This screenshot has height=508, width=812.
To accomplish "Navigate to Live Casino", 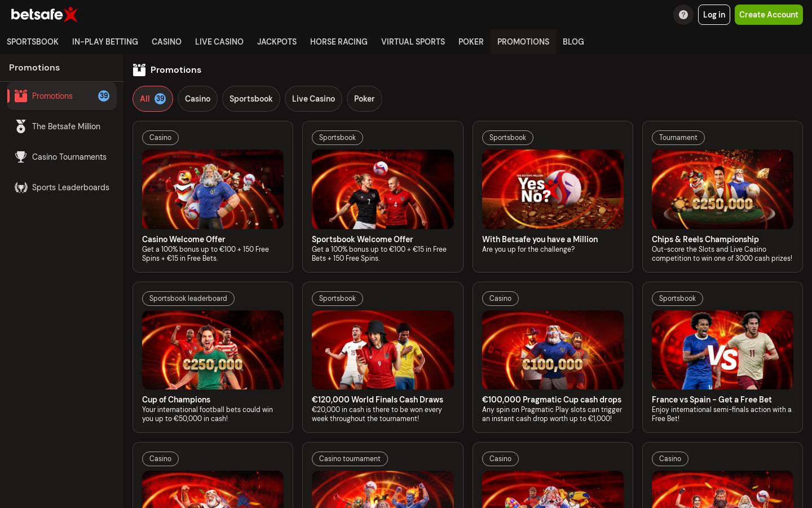I will tap(219, 42).
